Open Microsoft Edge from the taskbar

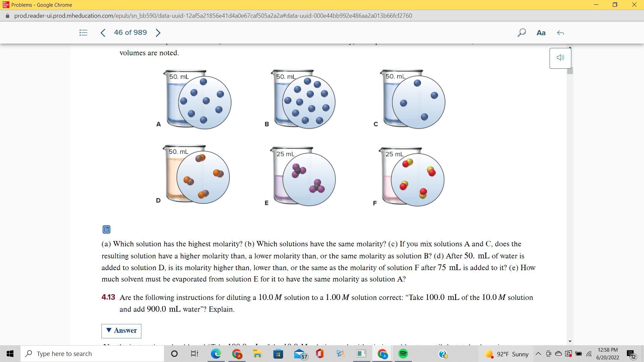pyautogui.click(x=216, y=354)
